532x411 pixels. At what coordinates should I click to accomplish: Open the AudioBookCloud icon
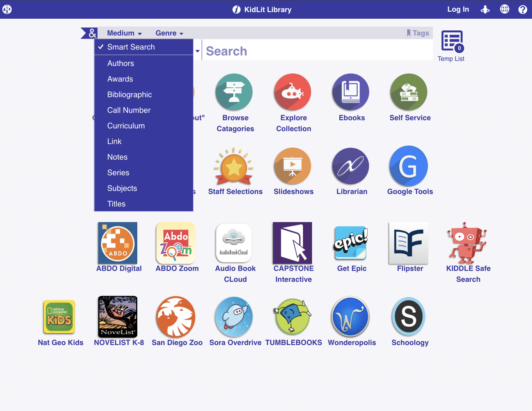tap(234, 243)
